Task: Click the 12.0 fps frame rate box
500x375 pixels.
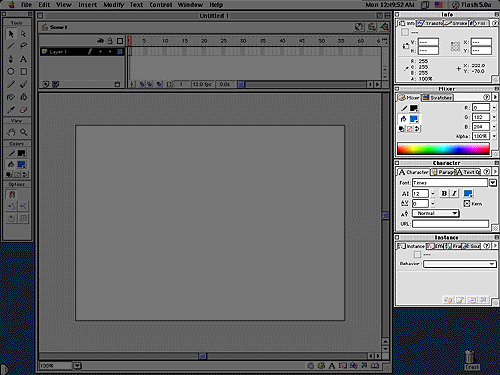Action: pos(202,84)
